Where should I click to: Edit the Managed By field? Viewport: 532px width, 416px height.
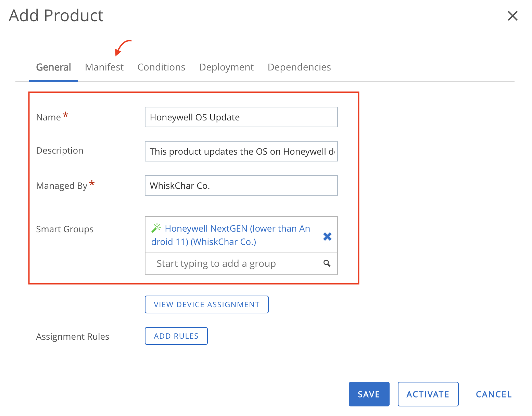(x=241, y=185)
